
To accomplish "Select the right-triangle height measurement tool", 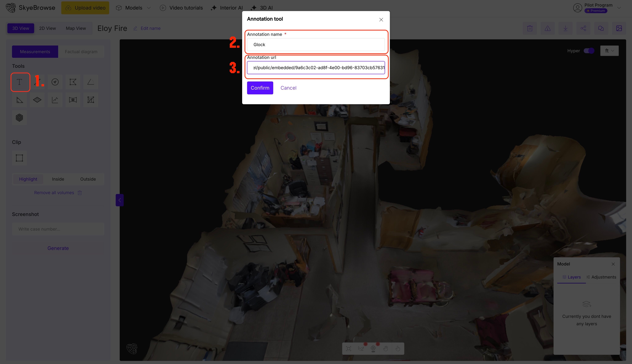I will pos(20,100).
